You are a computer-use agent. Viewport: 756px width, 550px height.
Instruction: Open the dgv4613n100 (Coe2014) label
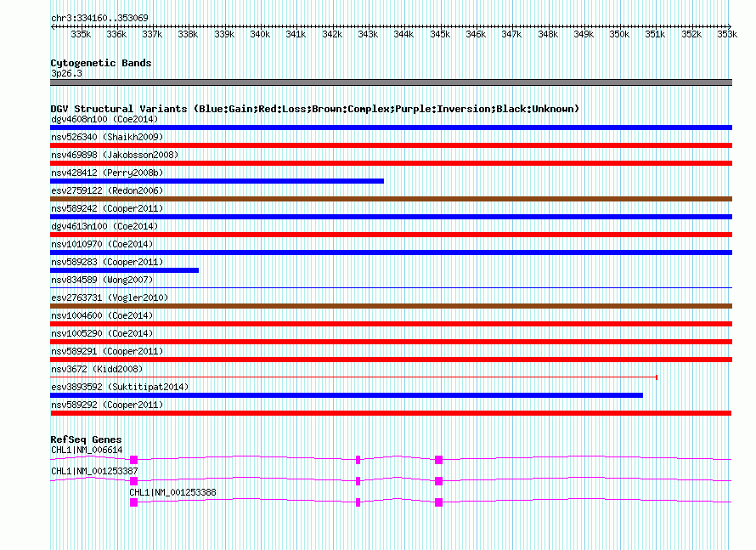(104, 226)
